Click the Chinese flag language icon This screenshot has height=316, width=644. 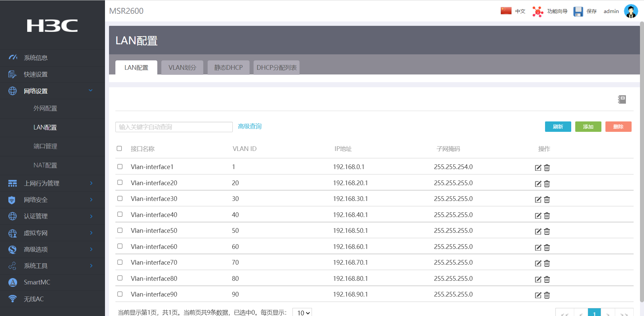[506, 11]
